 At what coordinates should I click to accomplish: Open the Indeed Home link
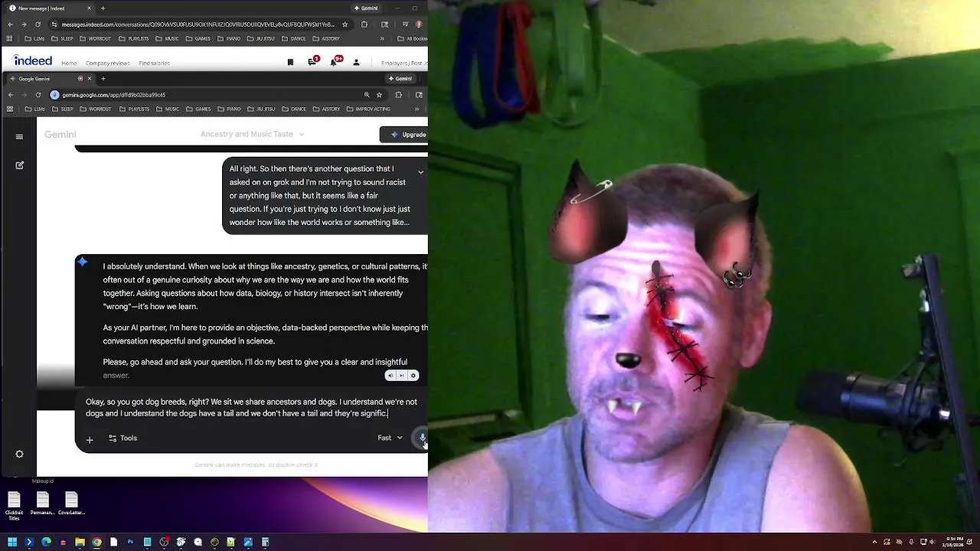coord(69,63)
